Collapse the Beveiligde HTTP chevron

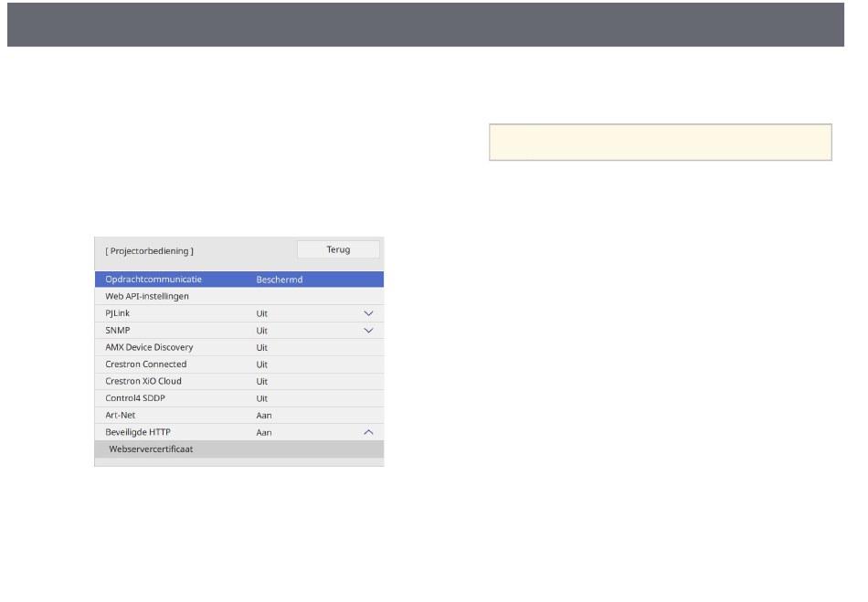368,432
